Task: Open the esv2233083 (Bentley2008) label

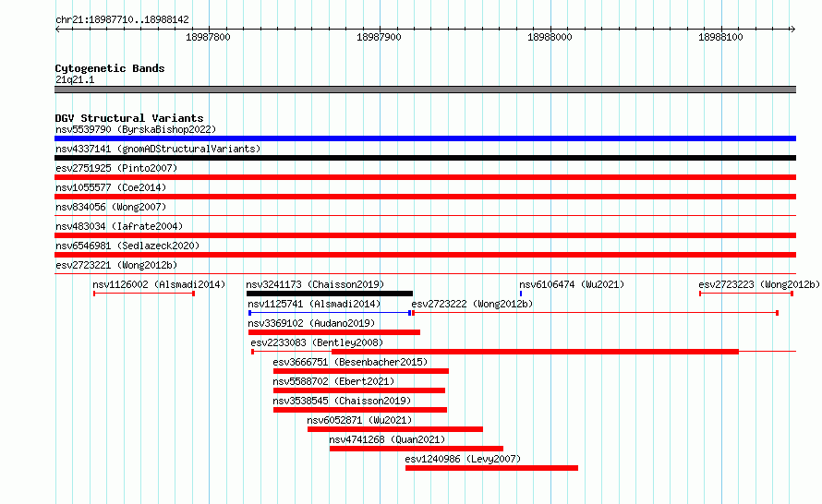Action: click(x=317, y=342)
